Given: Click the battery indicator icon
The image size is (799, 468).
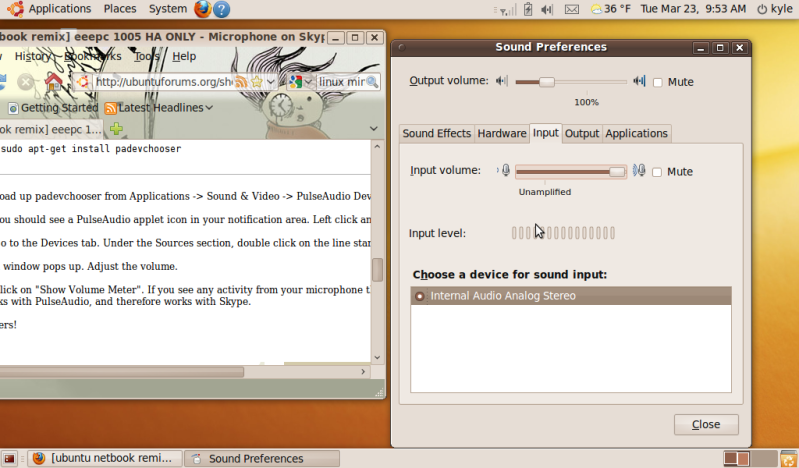Looking at the screenshot, I should [x=527, y=9].
